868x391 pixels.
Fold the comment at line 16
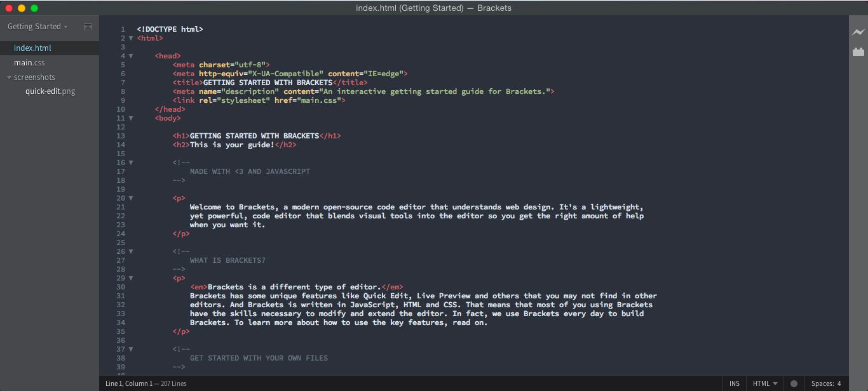[x=131, y=162]
